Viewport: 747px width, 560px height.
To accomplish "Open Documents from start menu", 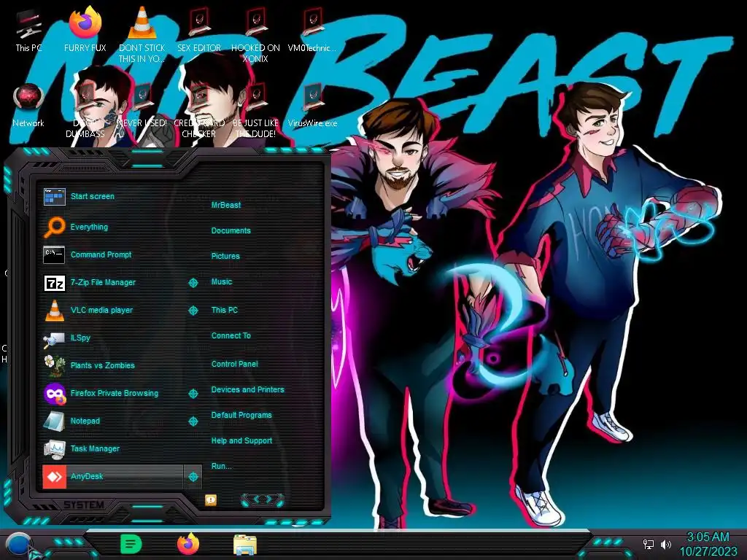I will coord(231,230).
